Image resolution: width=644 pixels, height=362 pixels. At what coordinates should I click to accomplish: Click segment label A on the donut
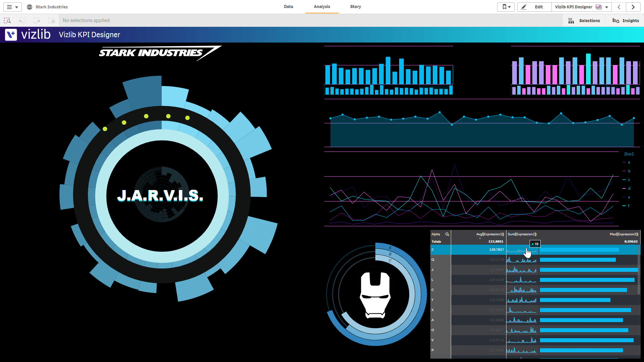(390, 248)
